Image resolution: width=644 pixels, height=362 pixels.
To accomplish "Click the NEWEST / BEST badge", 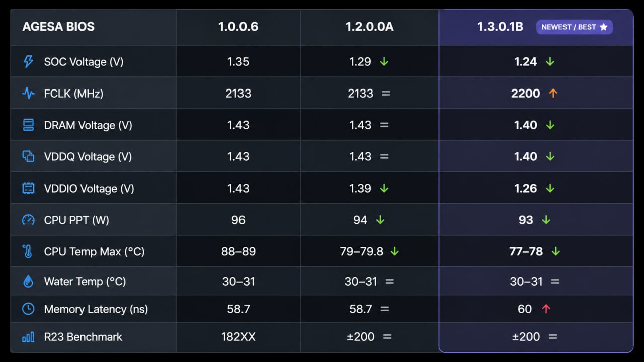I will point(575,27).
